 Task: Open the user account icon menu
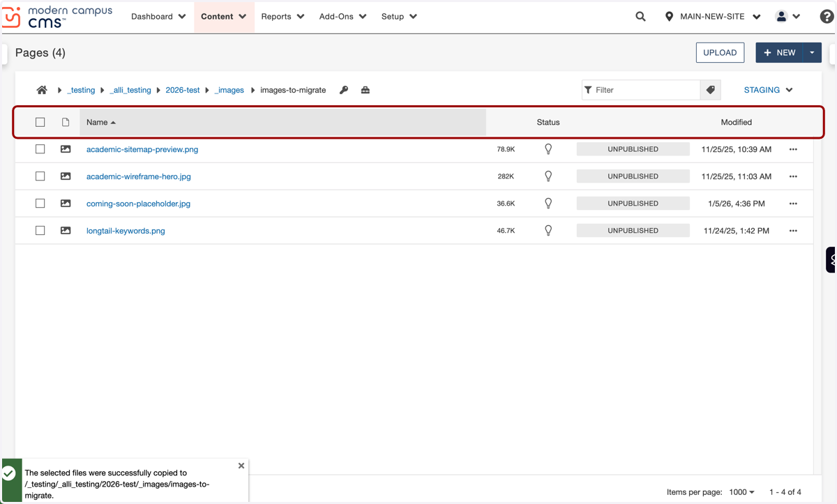[788, 17]
